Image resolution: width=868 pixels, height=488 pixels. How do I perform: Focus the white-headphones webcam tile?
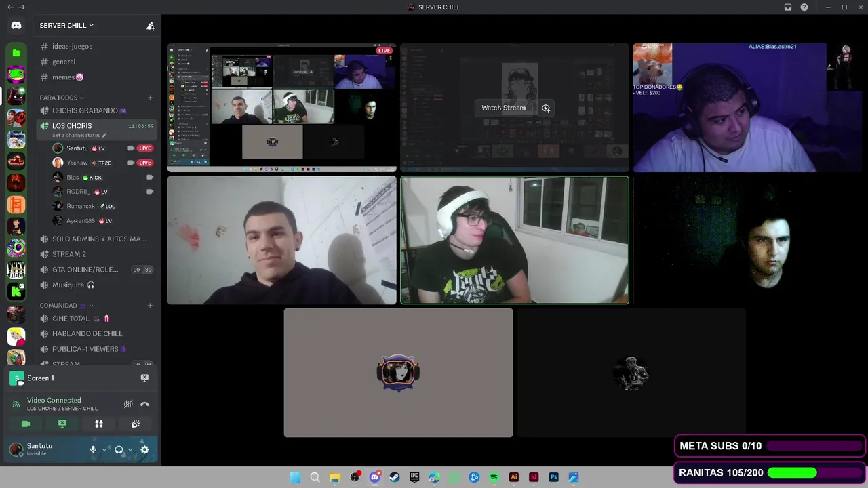click(x=515, y=240)
